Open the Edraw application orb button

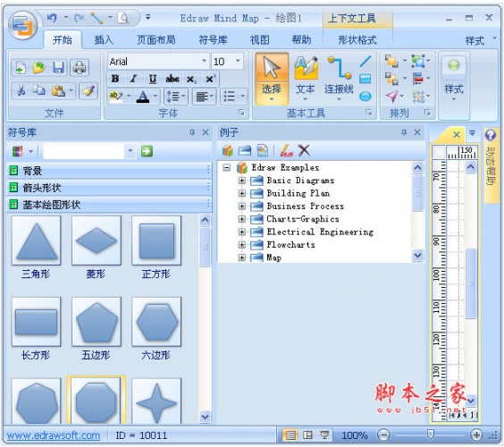[22, 26]
